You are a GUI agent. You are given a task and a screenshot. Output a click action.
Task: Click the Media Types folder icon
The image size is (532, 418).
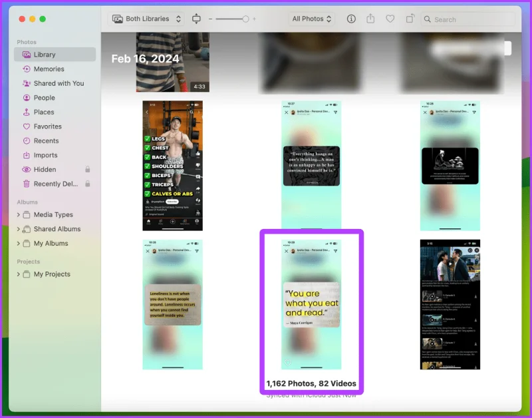pyautogui.click(x=27, y=214)
